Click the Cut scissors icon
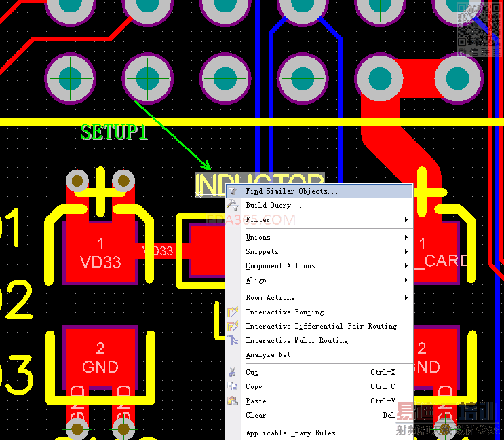Viewport: 504px width, 440px height. 233,373
